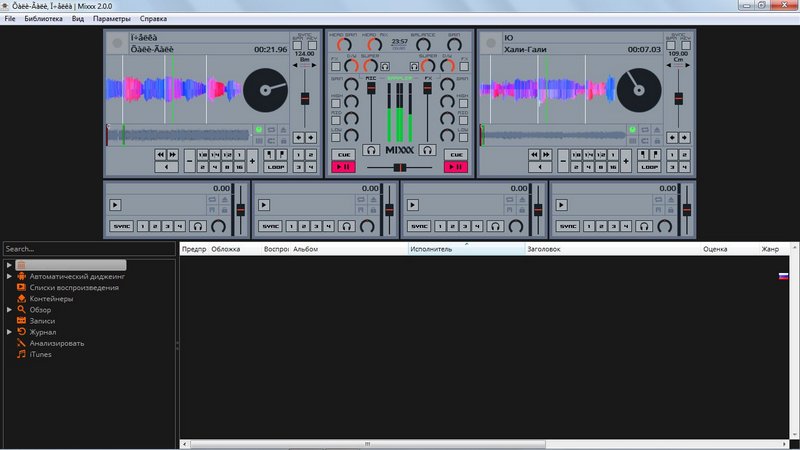
Task: Click the library Search field
Action: click(89, 249)
